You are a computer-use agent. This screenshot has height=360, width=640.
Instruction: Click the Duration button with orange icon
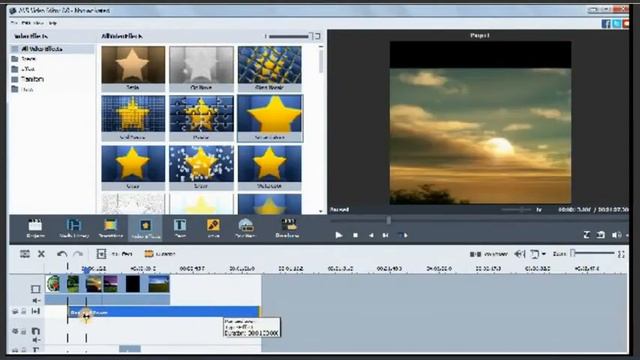click(160, 254)
